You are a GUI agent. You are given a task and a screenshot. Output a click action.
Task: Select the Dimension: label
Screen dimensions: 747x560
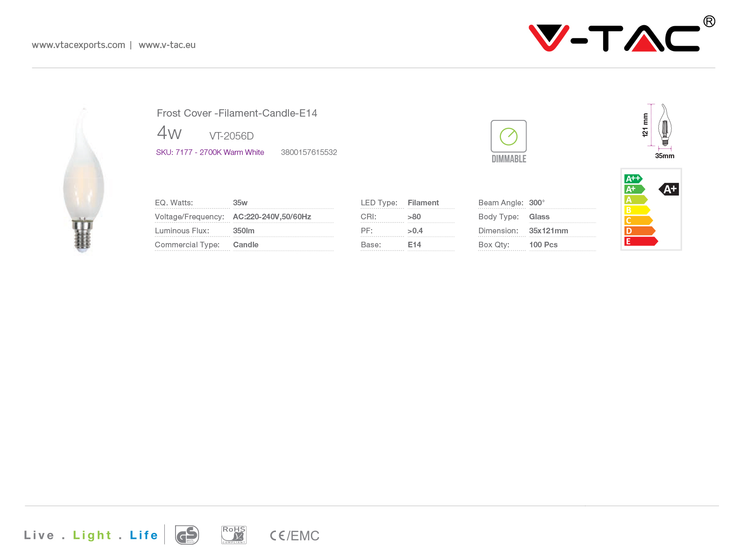(498, 231)
